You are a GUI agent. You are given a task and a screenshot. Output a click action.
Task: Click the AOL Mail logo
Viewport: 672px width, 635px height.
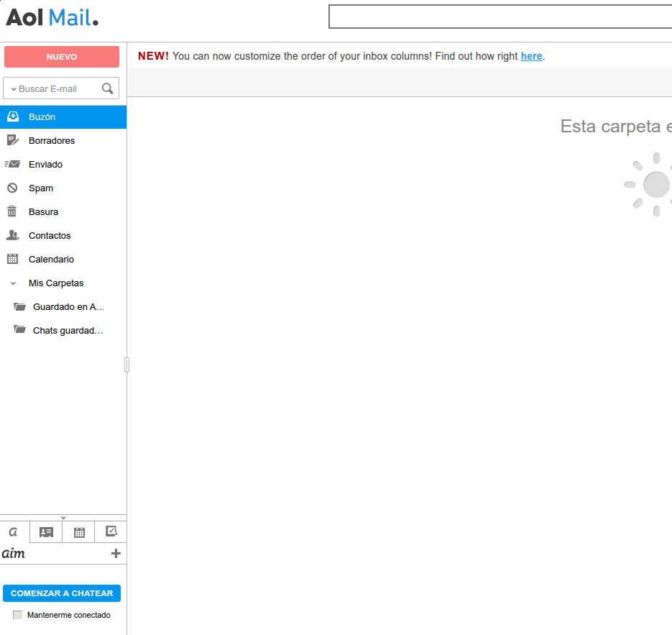point(52,18)
